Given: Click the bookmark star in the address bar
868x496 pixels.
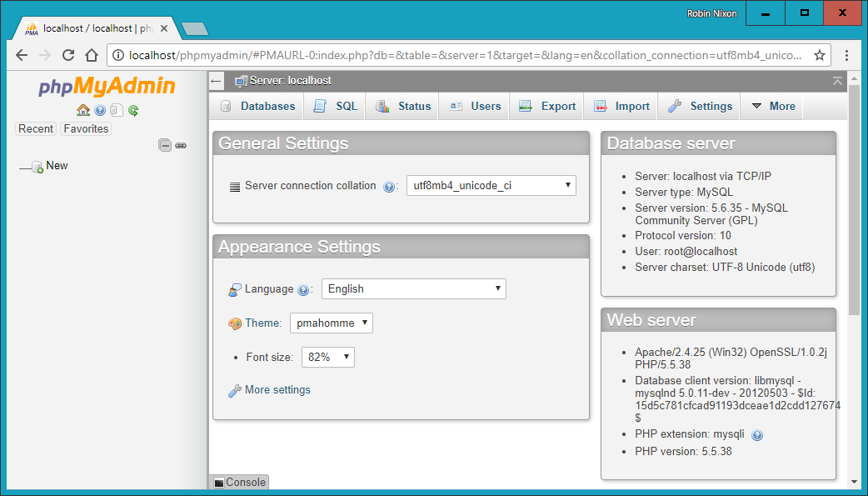Looking at the screenshot, I should coord(820,56).
